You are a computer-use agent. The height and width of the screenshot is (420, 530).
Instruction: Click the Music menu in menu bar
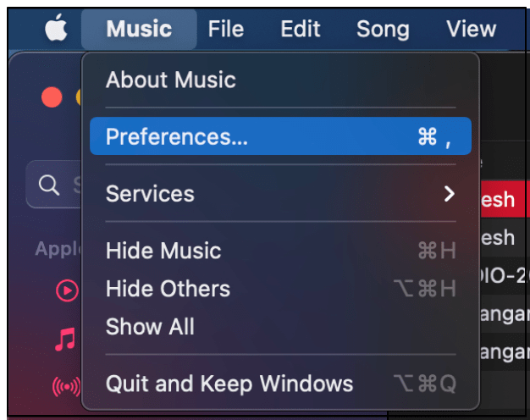(x=139, y=30)
